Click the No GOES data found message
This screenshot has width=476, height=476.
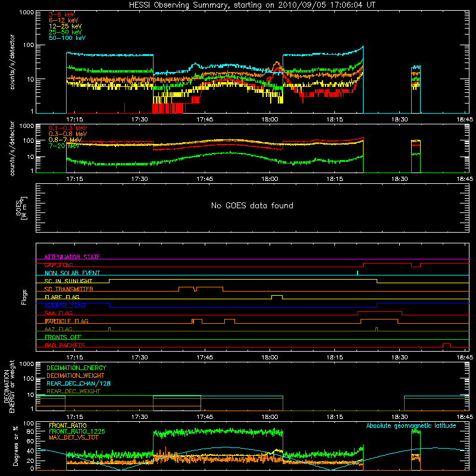click(252, 205)
